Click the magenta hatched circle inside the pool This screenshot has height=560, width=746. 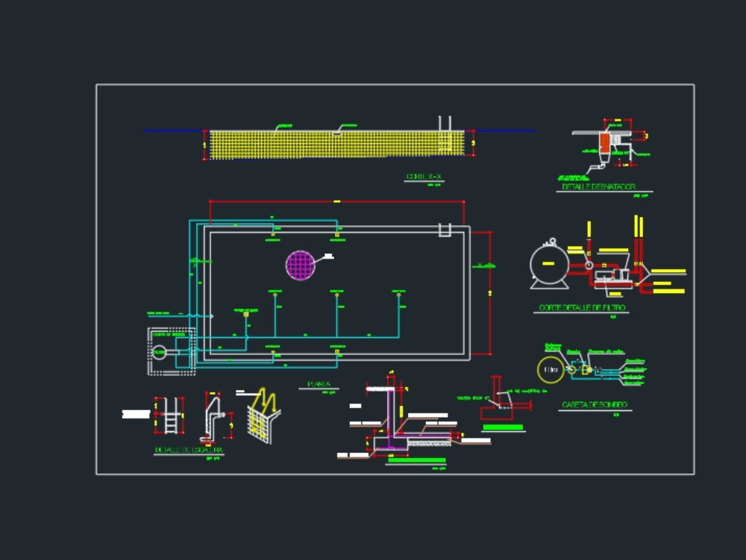tap(301, 265)
